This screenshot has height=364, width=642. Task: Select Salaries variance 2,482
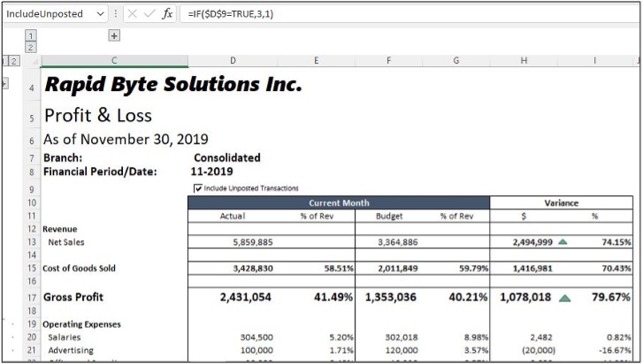540,337
